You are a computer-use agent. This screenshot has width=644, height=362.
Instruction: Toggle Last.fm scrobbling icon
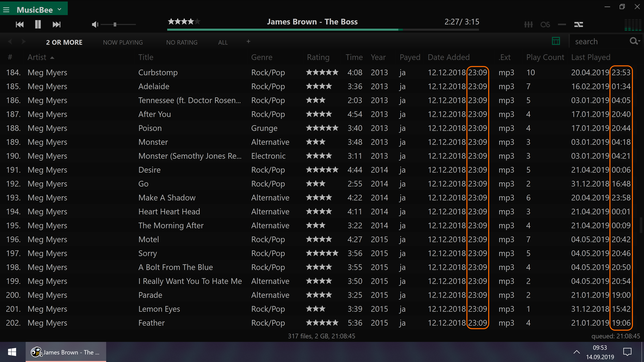(545, 24)
